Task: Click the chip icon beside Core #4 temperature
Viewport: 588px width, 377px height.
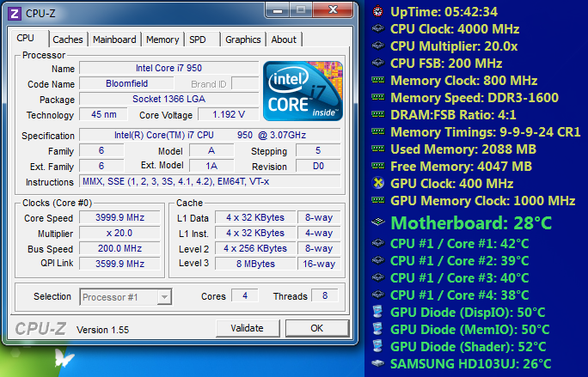Action: (378, 295)
